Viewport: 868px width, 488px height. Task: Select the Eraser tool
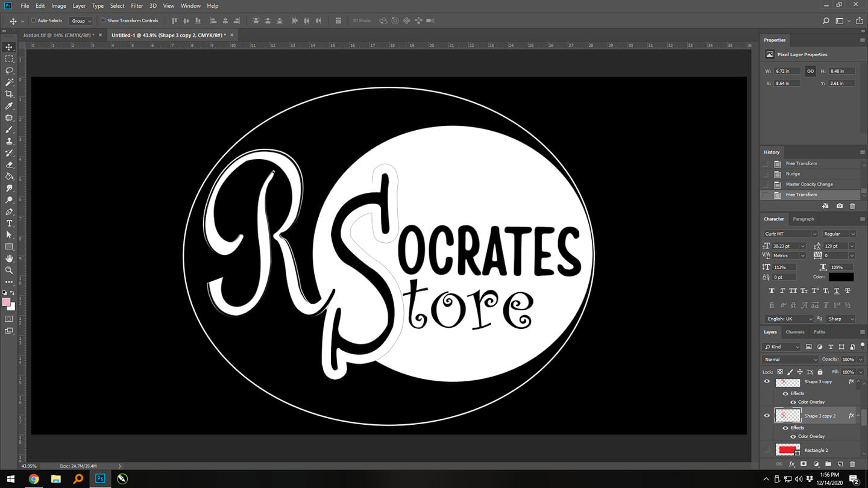pos(9,164)
